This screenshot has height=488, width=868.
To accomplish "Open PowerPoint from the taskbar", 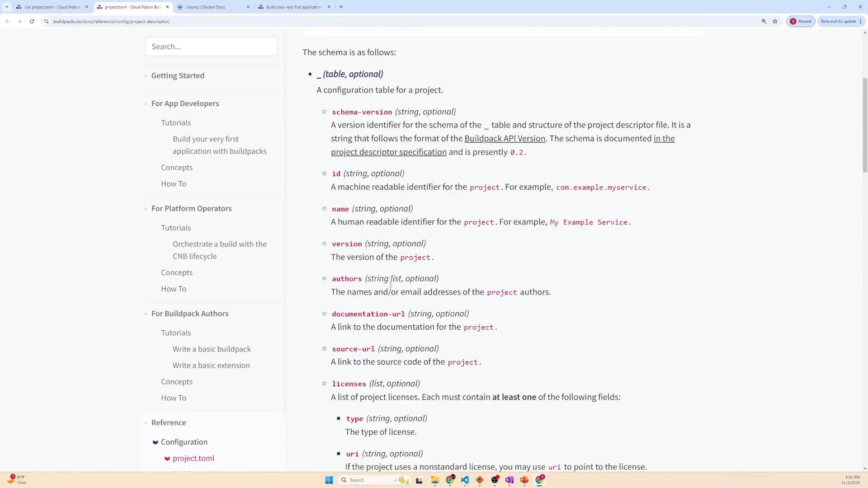I will (524, 480).
